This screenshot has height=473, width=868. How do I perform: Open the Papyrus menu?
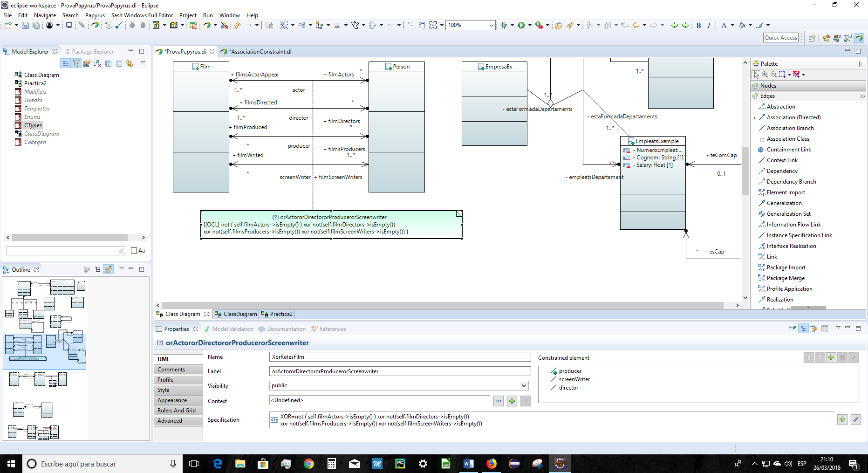[95, 15]
